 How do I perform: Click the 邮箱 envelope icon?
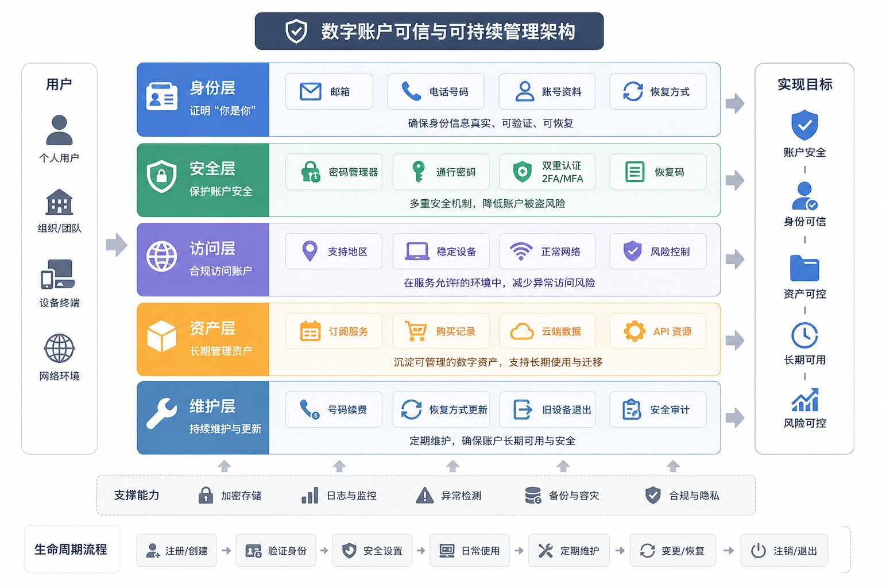(x=311, y=91)
